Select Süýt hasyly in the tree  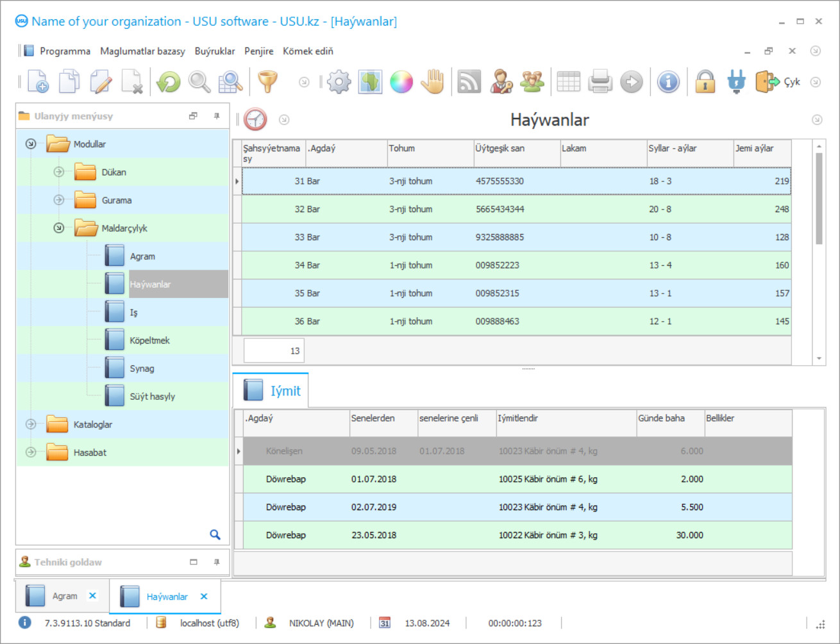click(x=152, y=397)
